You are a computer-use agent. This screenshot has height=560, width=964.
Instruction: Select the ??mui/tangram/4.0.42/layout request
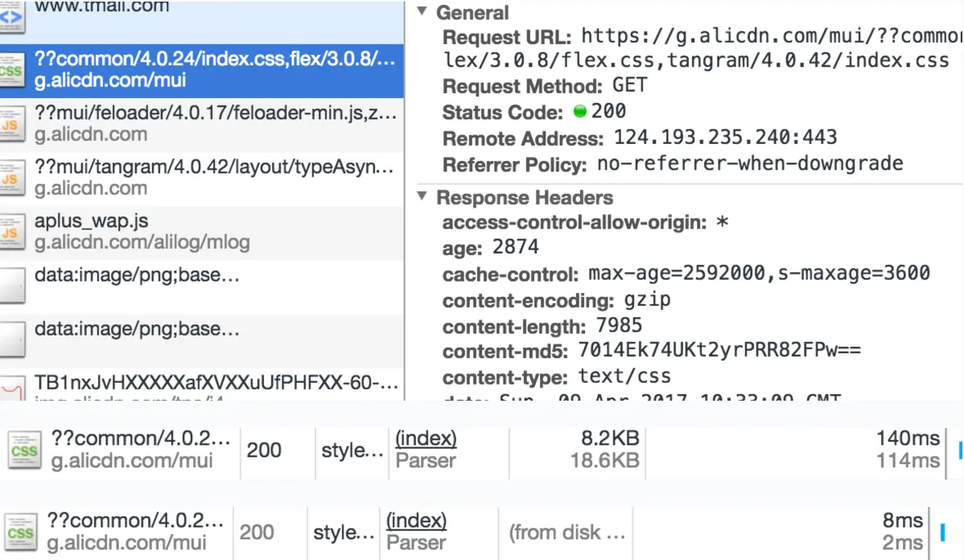(216, 178)
